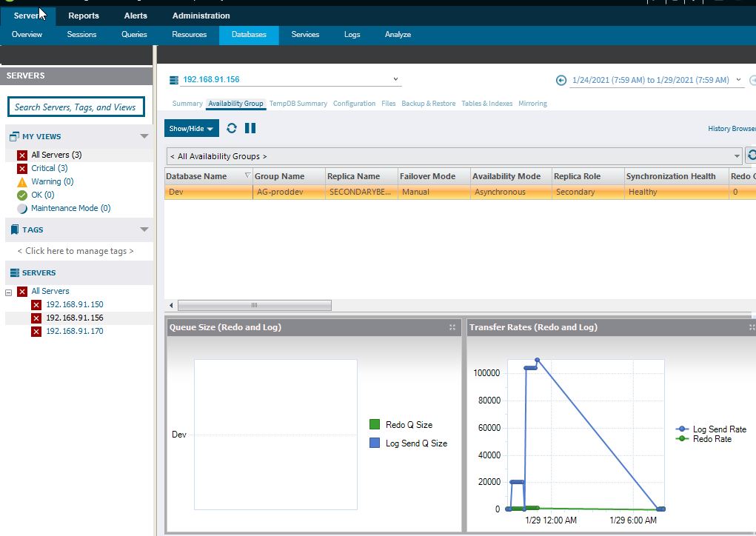Click the Maintenance Mode (0) view
The image size is (756, 536).
click(71, 208)
